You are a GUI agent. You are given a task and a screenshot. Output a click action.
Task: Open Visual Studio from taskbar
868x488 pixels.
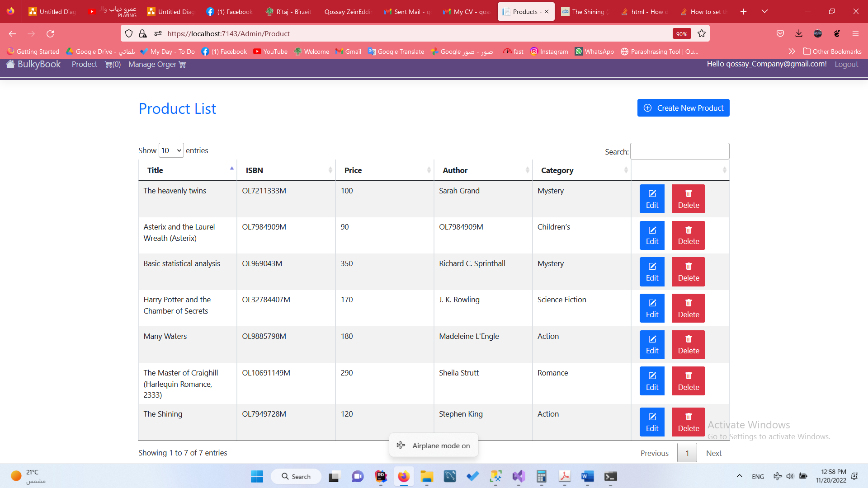519,476
